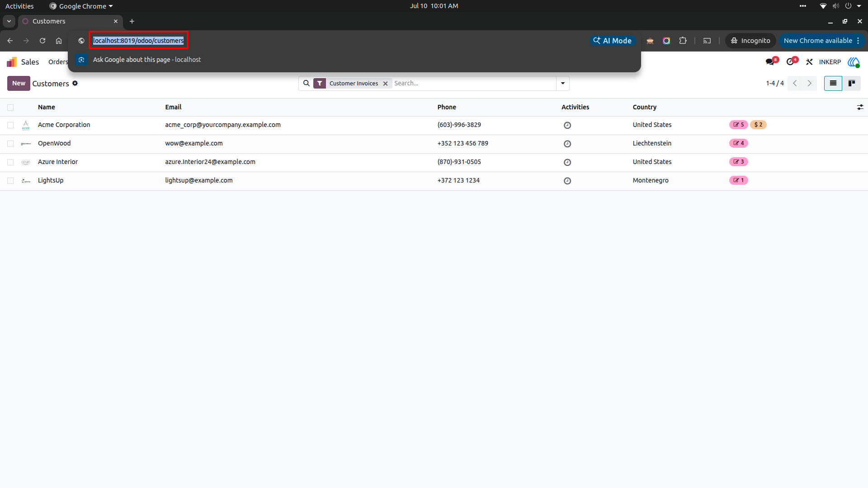Click the New customer button
Viewport: 868px width, 488px height.
tap(19, 83)
